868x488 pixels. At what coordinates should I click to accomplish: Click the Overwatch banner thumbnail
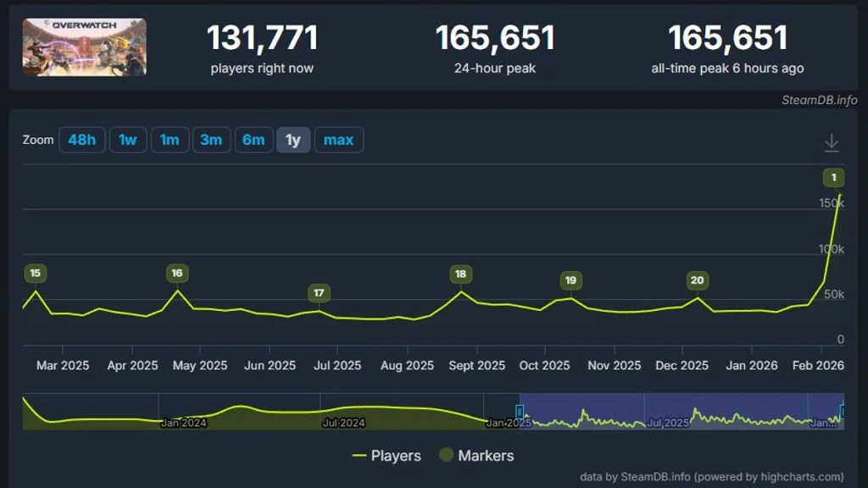point(83,47)
